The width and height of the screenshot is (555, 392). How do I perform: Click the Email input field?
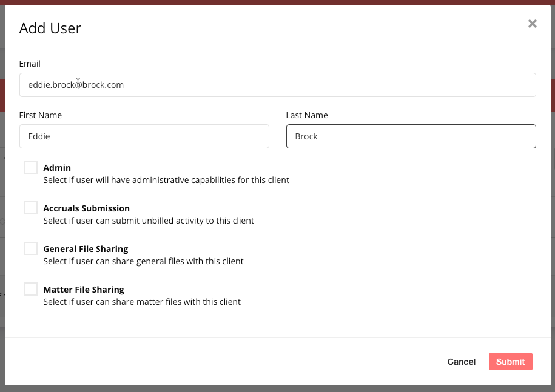277,85
